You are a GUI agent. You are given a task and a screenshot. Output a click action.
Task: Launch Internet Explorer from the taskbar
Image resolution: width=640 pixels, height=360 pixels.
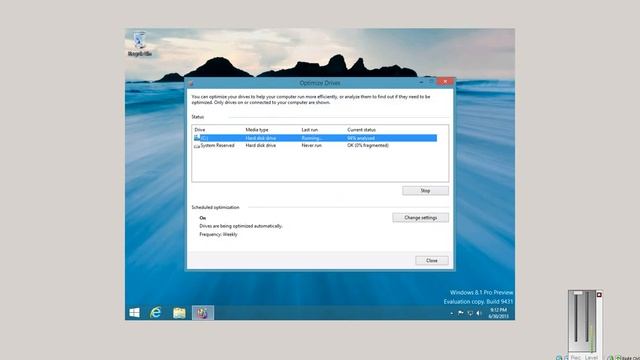(x=156, y=313)
